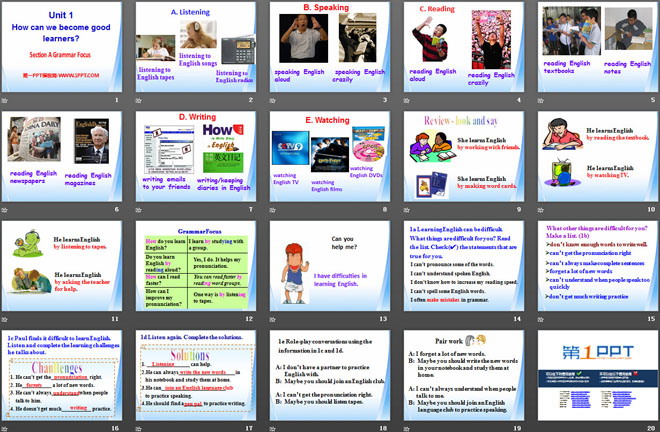Select slide 1 titled Unit 1
This screenshot has height=432, width=660.
point(61,47)
